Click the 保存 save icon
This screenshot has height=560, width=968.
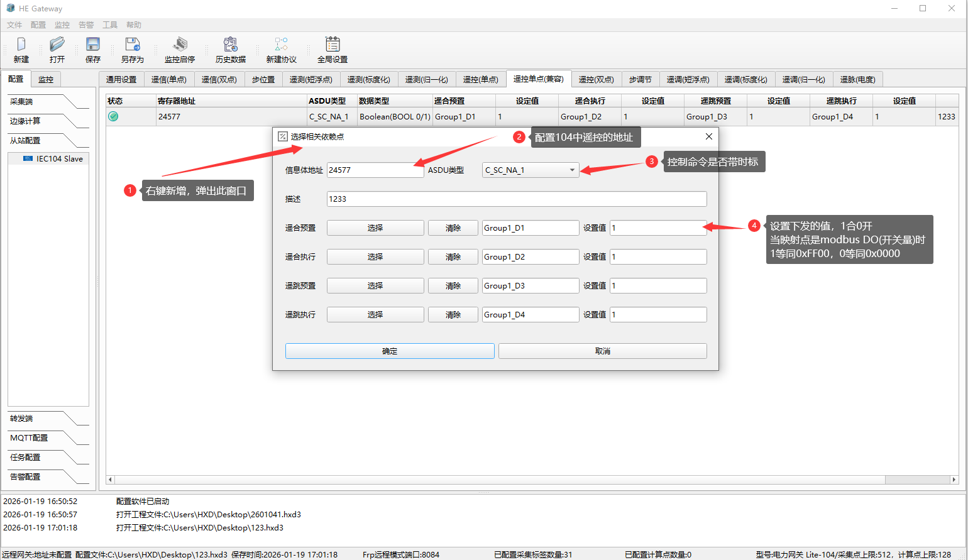[93, 45]
